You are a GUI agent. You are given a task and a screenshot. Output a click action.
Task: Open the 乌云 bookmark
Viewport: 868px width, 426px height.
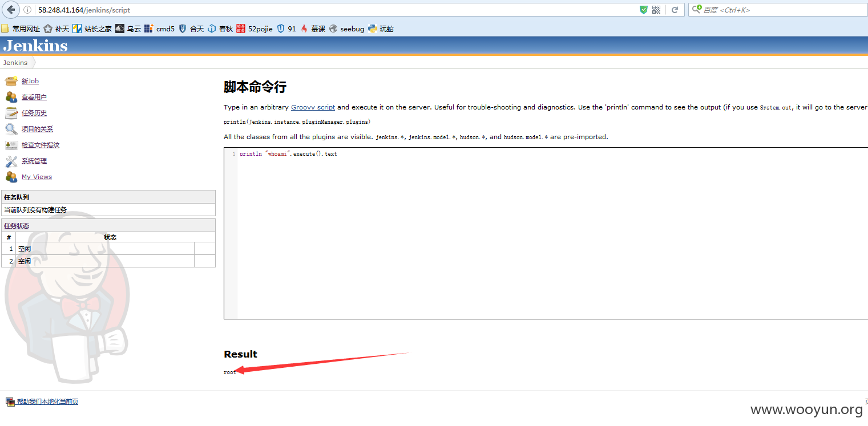tap(128, 29)
